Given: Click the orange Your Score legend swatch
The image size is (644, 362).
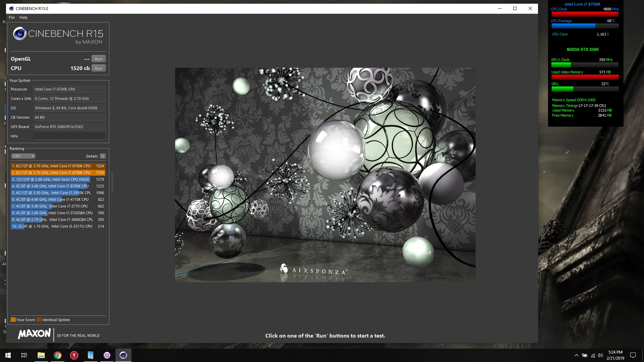Looking at the screenshot, I should [x=13, y=320].
